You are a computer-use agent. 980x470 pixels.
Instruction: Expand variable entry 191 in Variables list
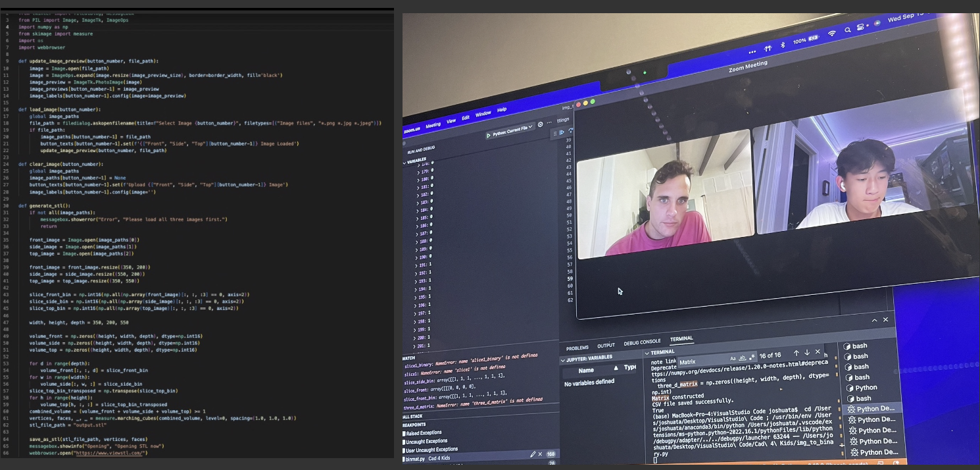[x=420, y=264]
